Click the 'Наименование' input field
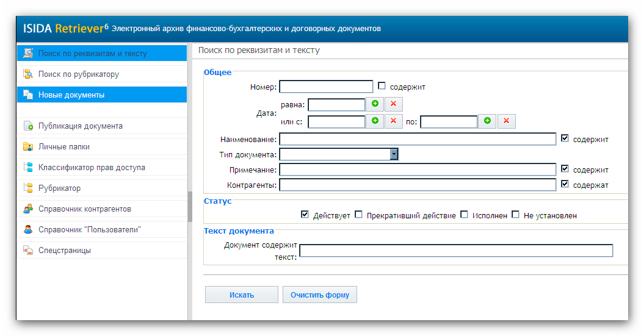 click(418, 139)
